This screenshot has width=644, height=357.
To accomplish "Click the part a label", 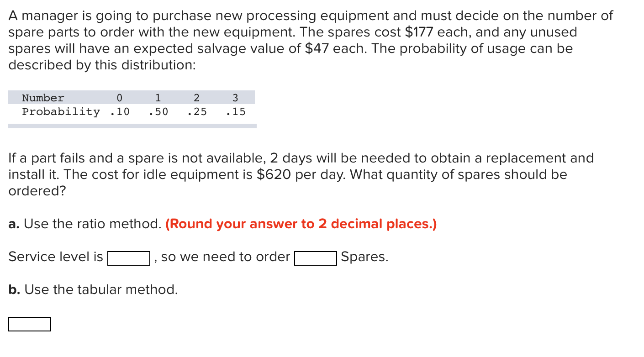I will [14, 224].
